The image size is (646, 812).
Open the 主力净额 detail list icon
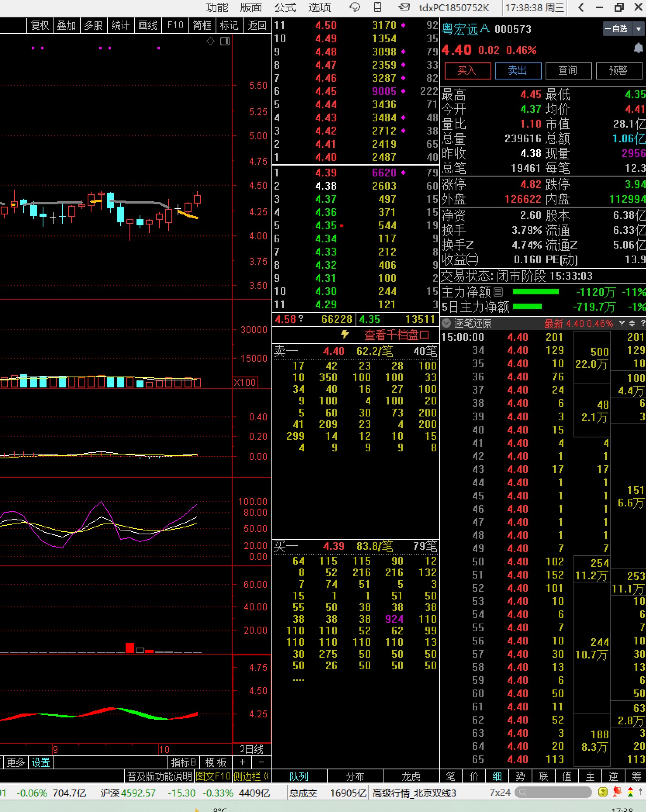pos(499,292)
